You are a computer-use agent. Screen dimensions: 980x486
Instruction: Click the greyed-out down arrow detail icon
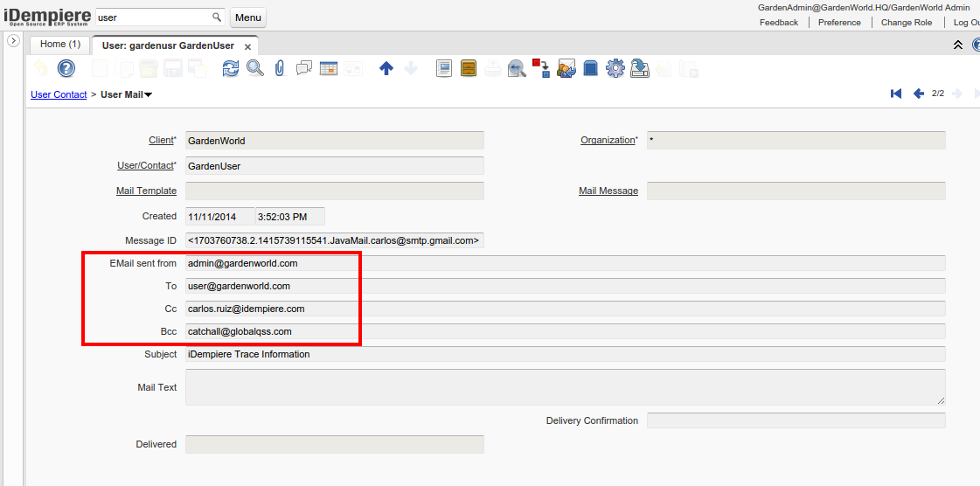pyautogui.click(x=411, y=69)
